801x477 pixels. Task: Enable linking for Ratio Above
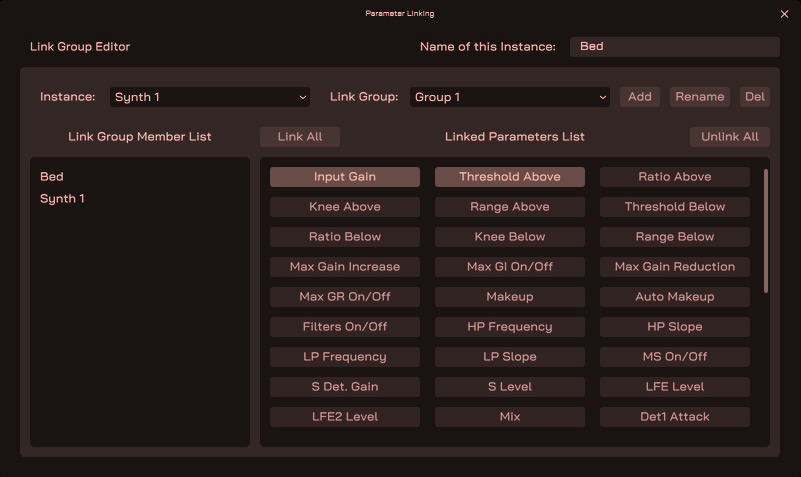pos(675,177)
